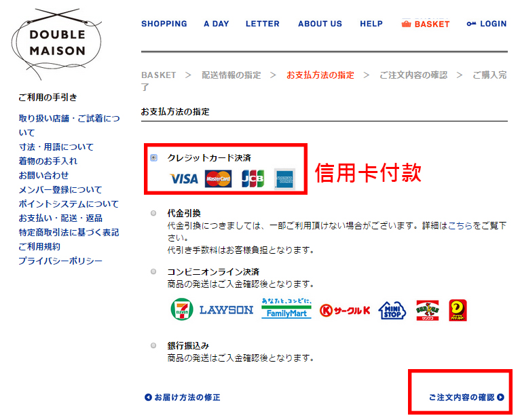Open the LETTER menu
This screenshot has width=520, height=420.
263,24
